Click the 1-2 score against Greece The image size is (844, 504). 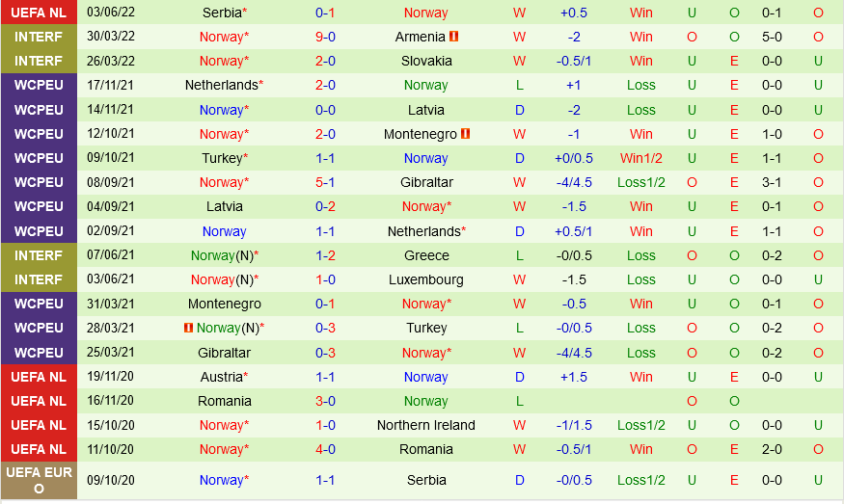[x=325, y=255]
